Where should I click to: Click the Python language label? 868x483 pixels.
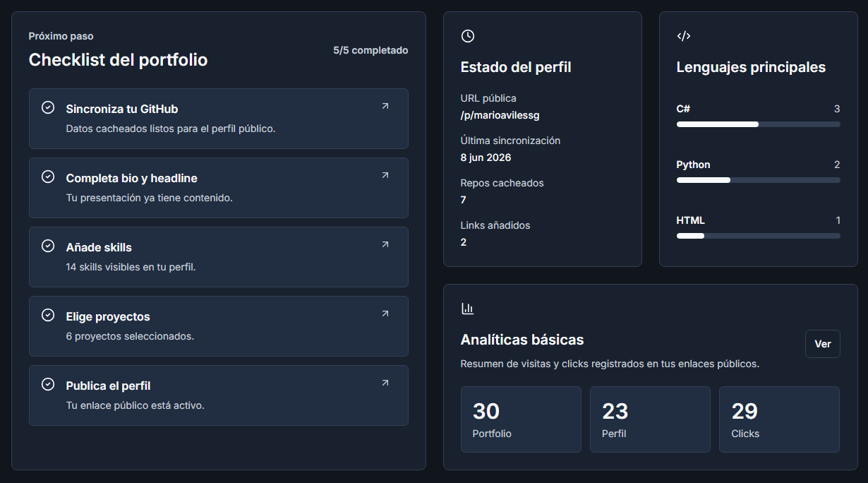coord(693,165)
